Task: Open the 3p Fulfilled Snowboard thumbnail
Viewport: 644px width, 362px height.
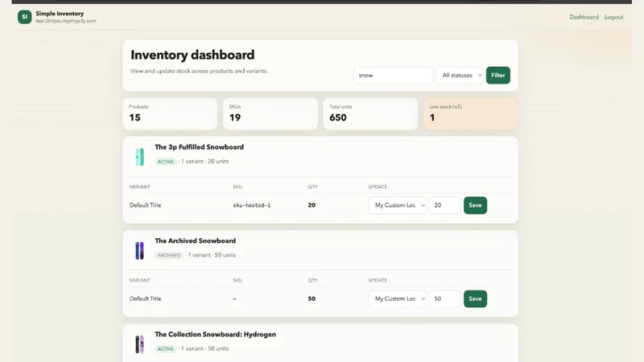Action: [139, 157]
